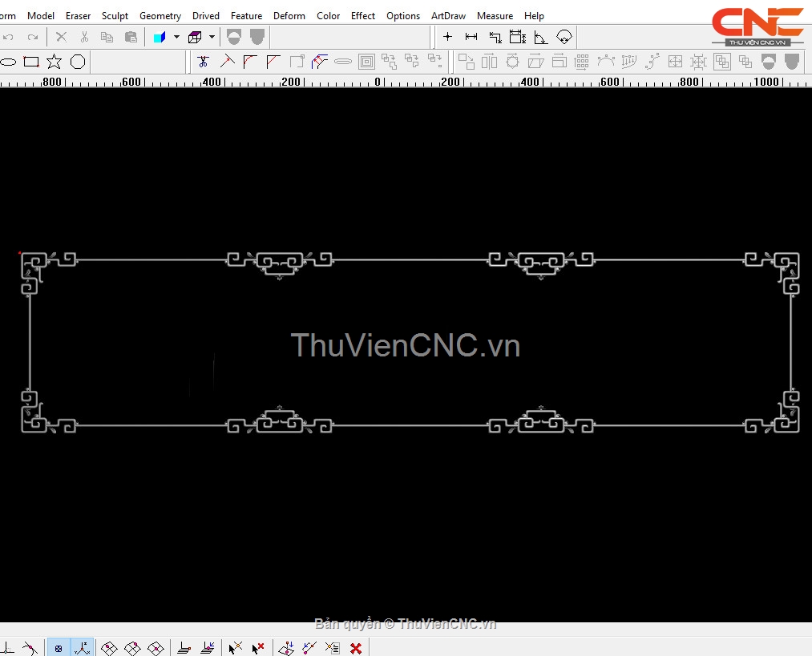Select the star shape drawing tool
The image size is (812, 656).
(x=54, y=62)
